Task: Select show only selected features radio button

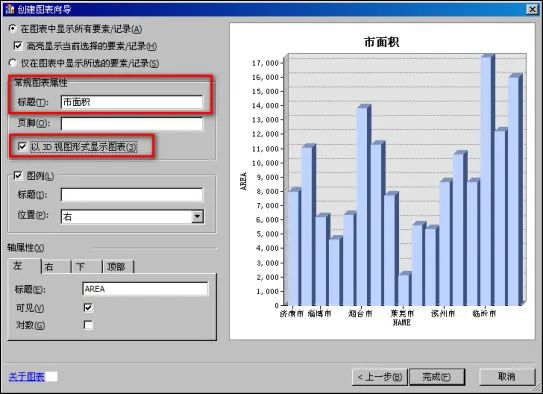Action: pos(12,63)
